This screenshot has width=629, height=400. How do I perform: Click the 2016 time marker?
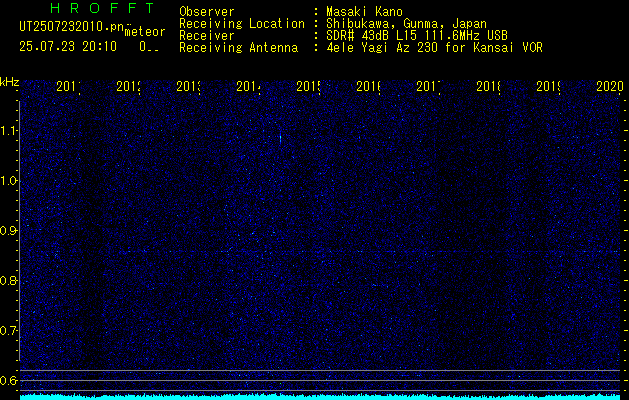click(368, 86)
